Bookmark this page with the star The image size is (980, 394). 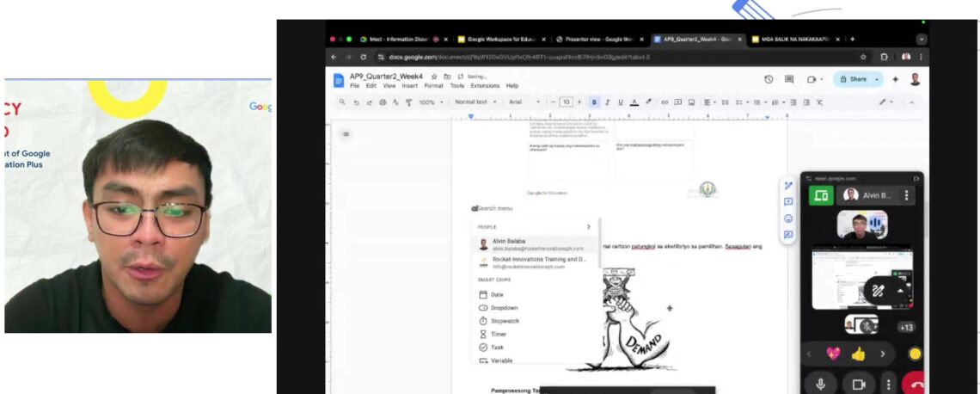point(863,57)
